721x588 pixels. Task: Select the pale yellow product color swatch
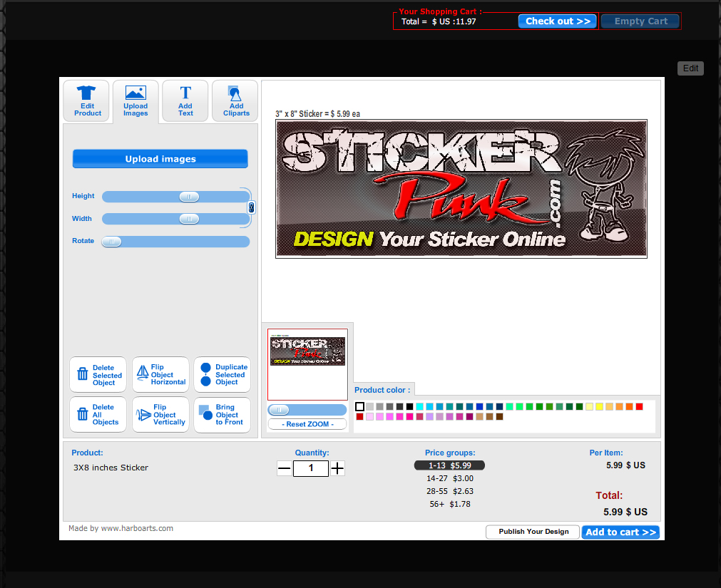pyautogui.click(x=590, y=406)
